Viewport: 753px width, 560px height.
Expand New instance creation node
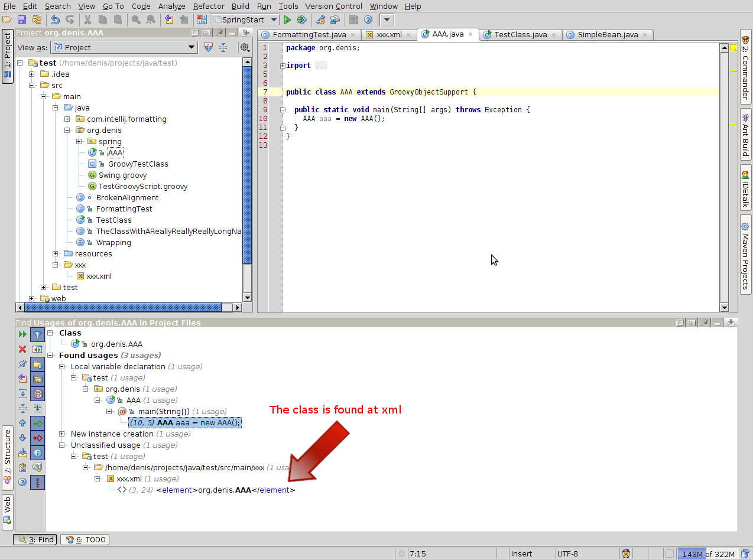(x=63, y=434)
